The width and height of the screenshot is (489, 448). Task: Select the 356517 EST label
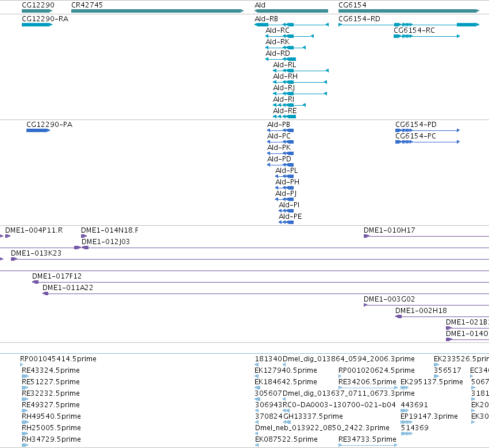[448, 370]
